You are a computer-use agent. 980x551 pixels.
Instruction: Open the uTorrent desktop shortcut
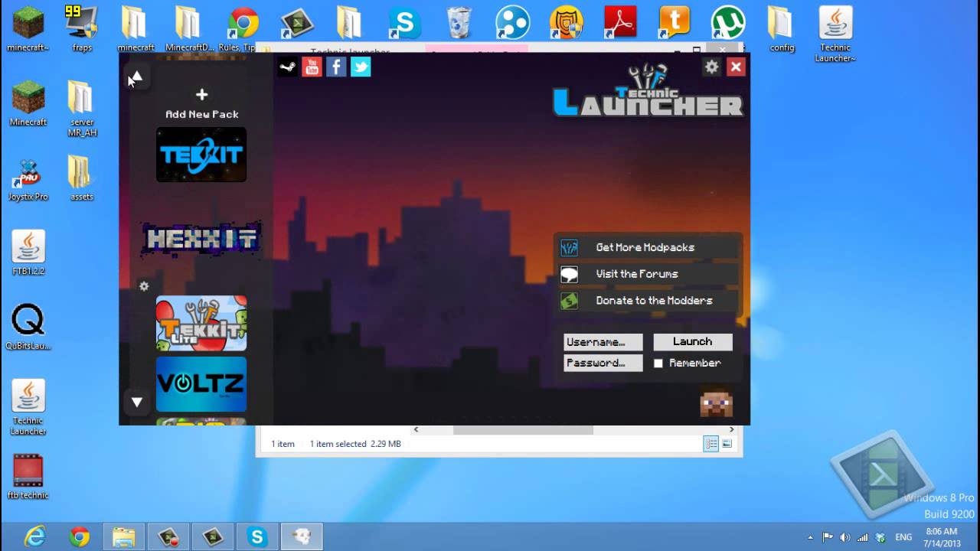coord(727,23)
